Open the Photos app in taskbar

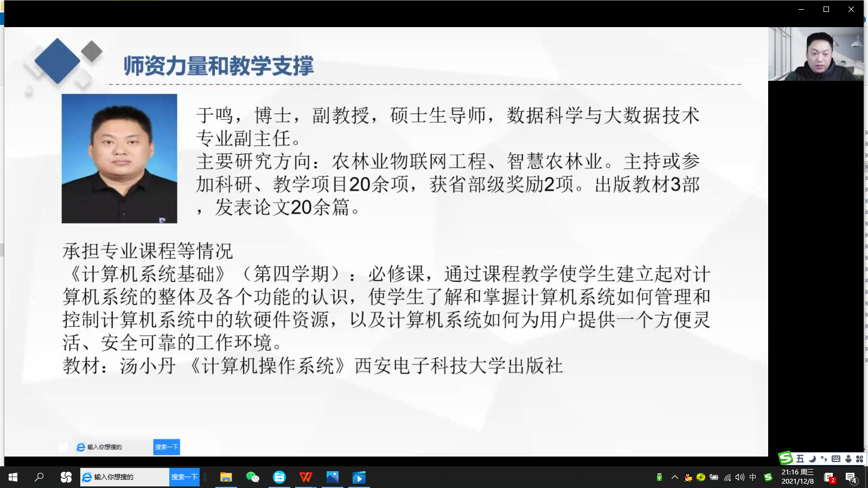tap(333, 477)
